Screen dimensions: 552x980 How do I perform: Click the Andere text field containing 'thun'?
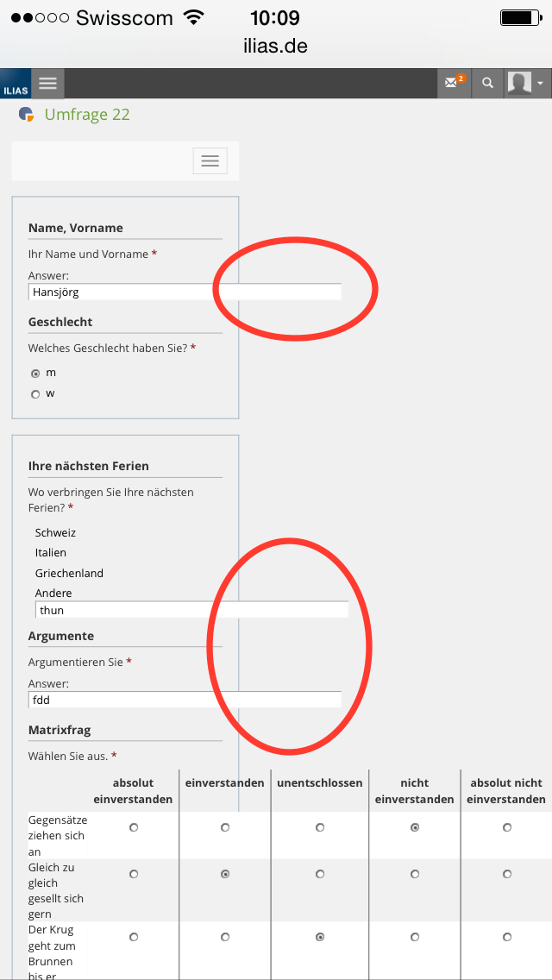pos(191,611)
